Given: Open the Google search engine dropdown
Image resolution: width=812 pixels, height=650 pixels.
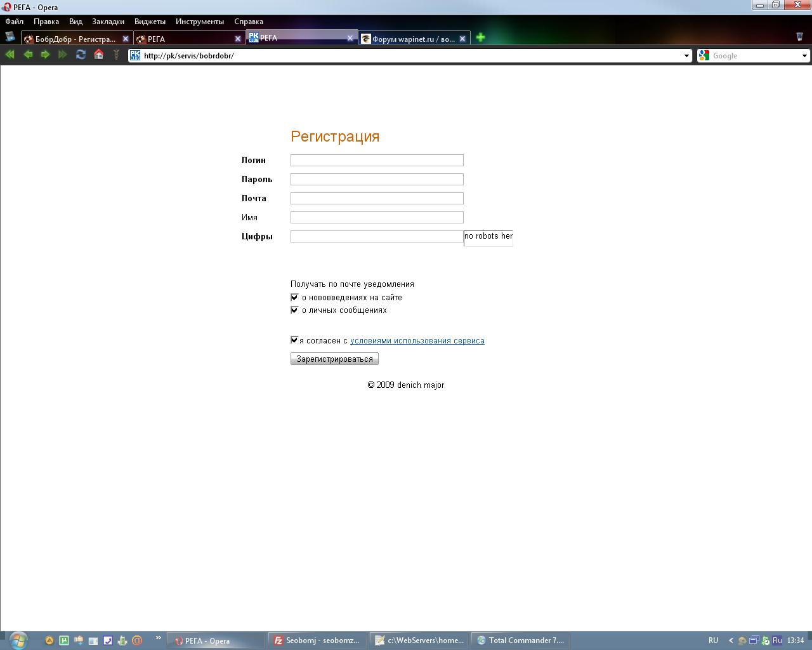Looking at the screenshot, I should [x=804, y=56].
